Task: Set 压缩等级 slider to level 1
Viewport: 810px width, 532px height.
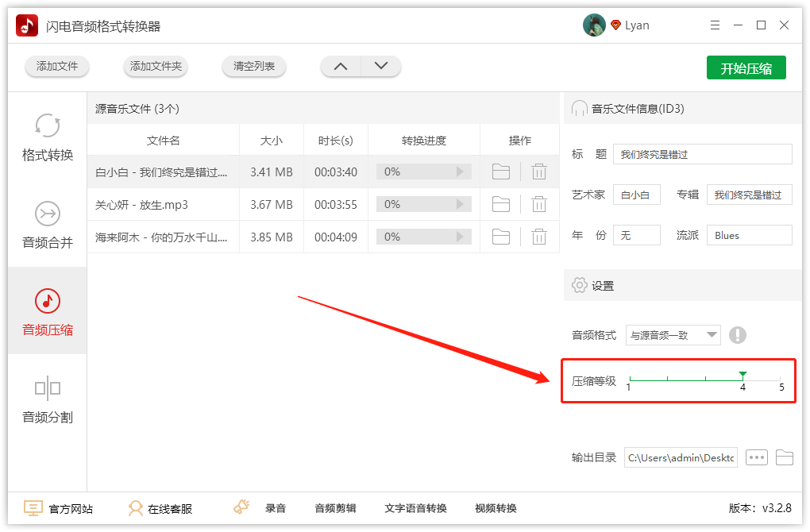Action: pos(630,380)
